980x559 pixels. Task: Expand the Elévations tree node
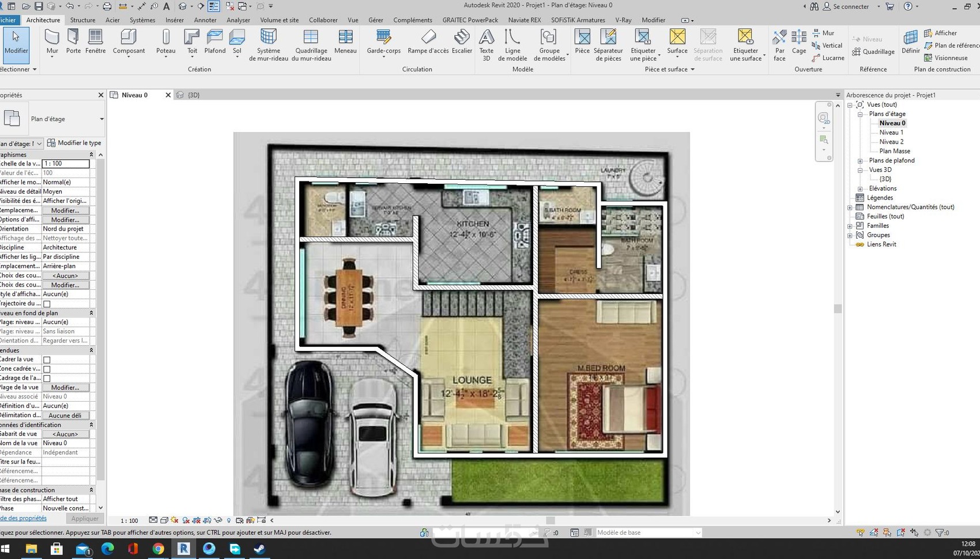tap(860, 188)
